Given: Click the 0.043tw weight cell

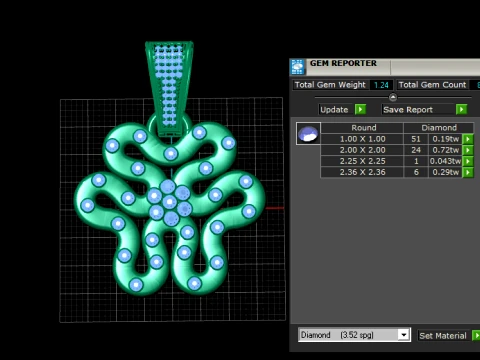Looking at the screenshot, I should click(446, 161).
